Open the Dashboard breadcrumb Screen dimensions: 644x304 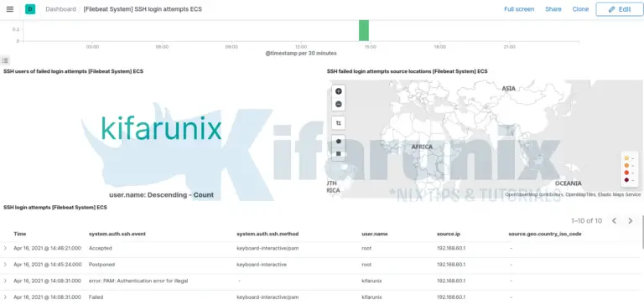[60, 9]
